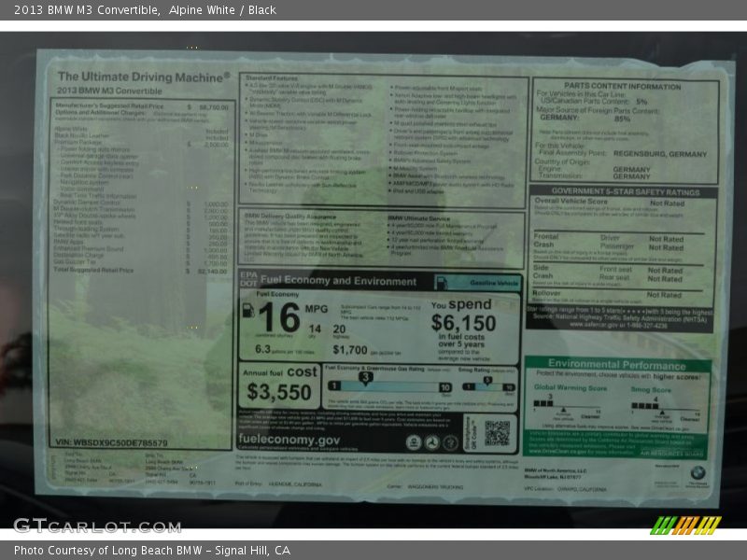
Task: Click the highway MPG value 20
Action: click(339, 329)
